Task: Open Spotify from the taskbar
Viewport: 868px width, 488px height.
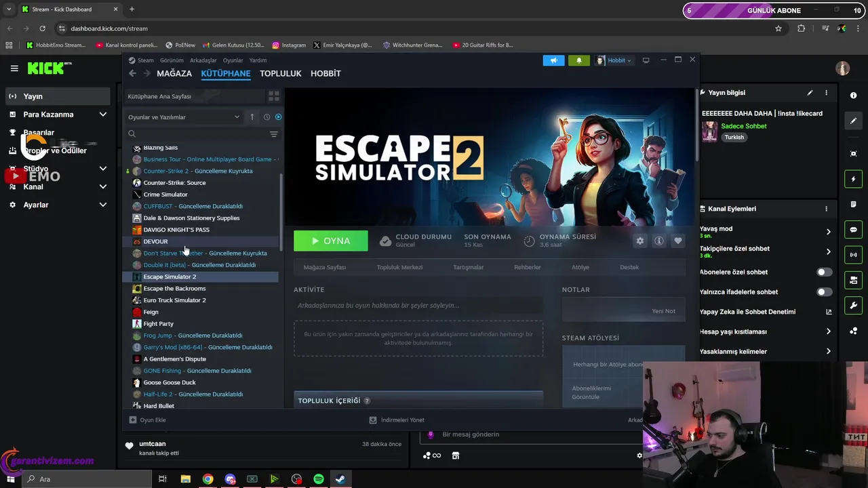Action: click(x=319, y=479)
